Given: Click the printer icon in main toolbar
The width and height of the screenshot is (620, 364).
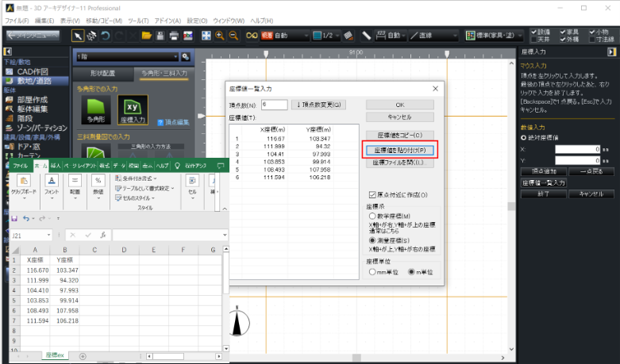Looking at the screenshot, I should 174,36.
